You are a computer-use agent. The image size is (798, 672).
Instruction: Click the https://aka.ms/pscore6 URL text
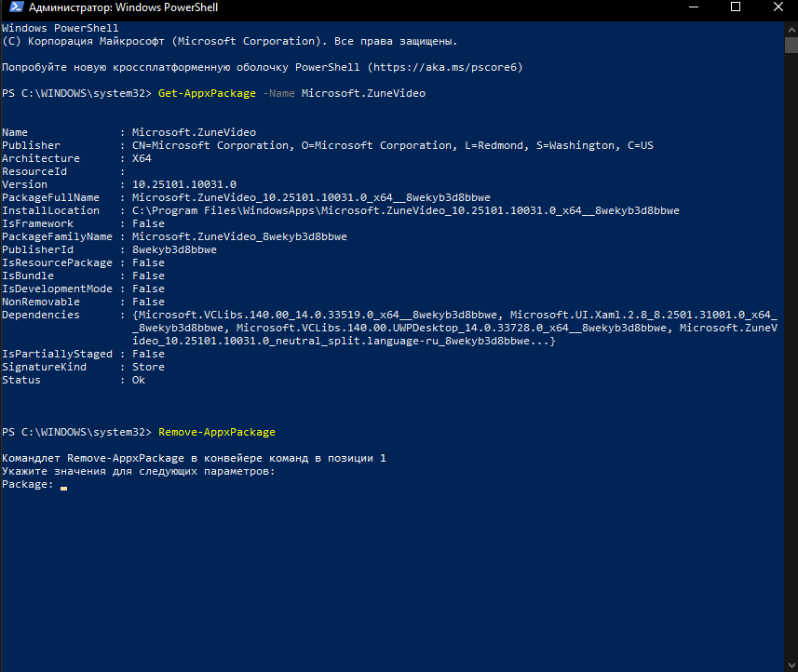point(445,67)
